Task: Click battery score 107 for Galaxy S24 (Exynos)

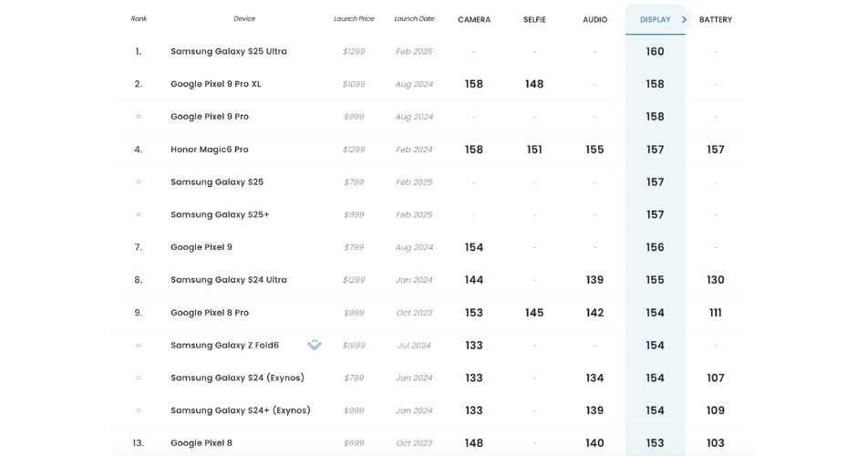Action: [715, 378]
